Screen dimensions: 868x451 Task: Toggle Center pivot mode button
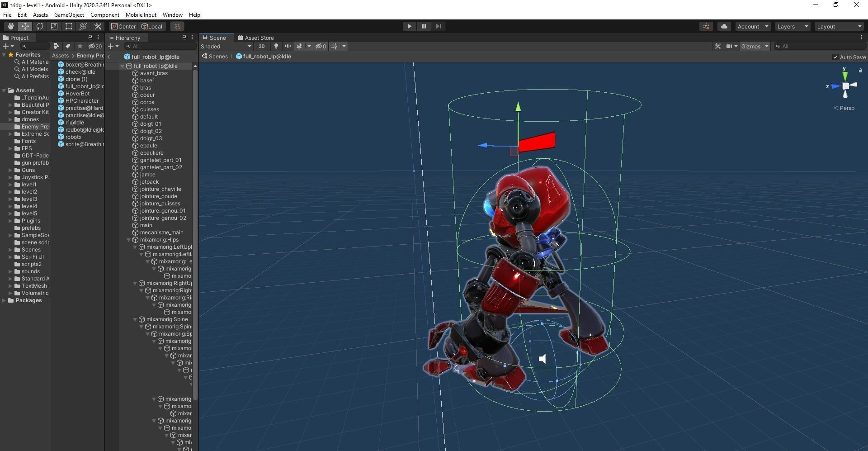(123, 26)
